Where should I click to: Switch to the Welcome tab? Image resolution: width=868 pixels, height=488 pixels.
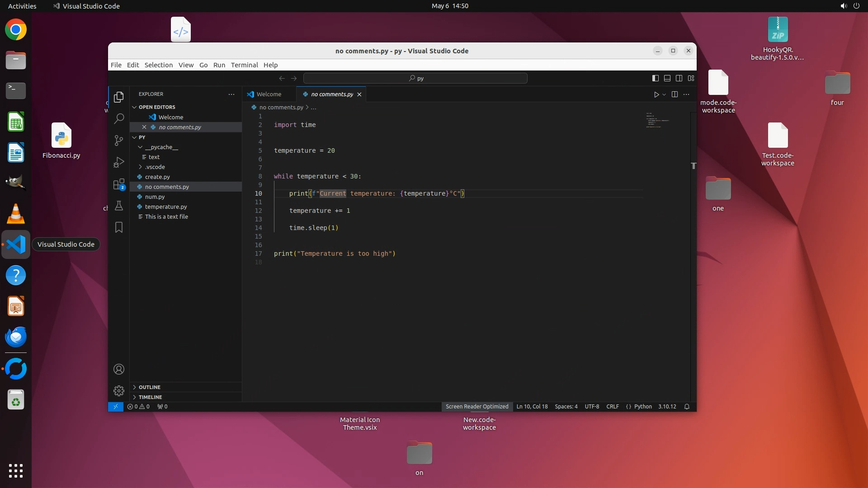pyautogui.click(x=269, y=94)
